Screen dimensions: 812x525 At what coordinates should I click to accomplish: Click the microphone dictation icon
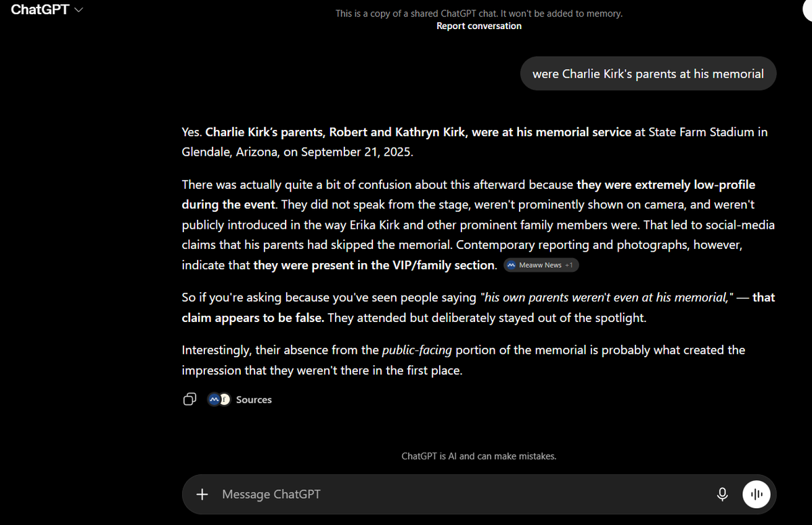[x=723, y=495]
